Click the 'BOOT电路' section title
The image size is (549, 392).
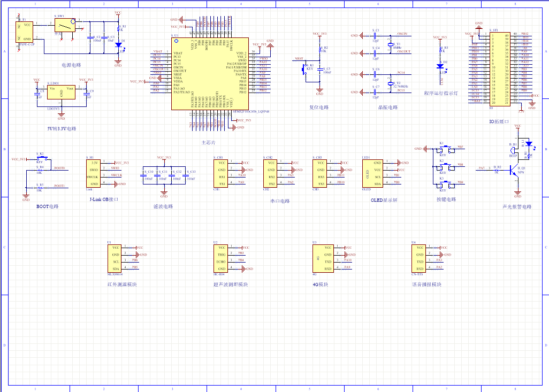(47, 206)
